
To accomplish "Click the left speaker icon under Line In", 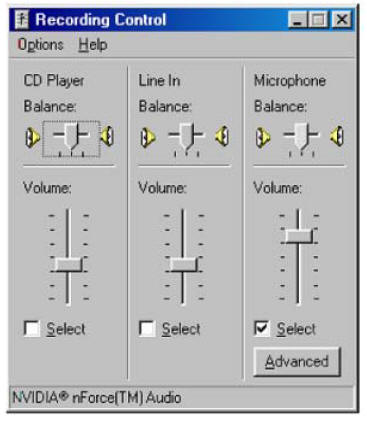I will point(148,137).
